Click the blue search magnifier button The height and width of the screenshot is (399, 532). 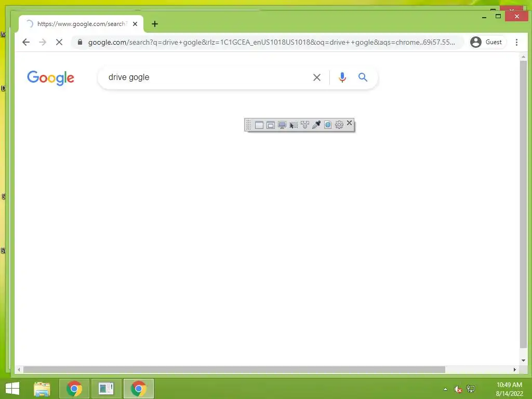tap(363, 77)
